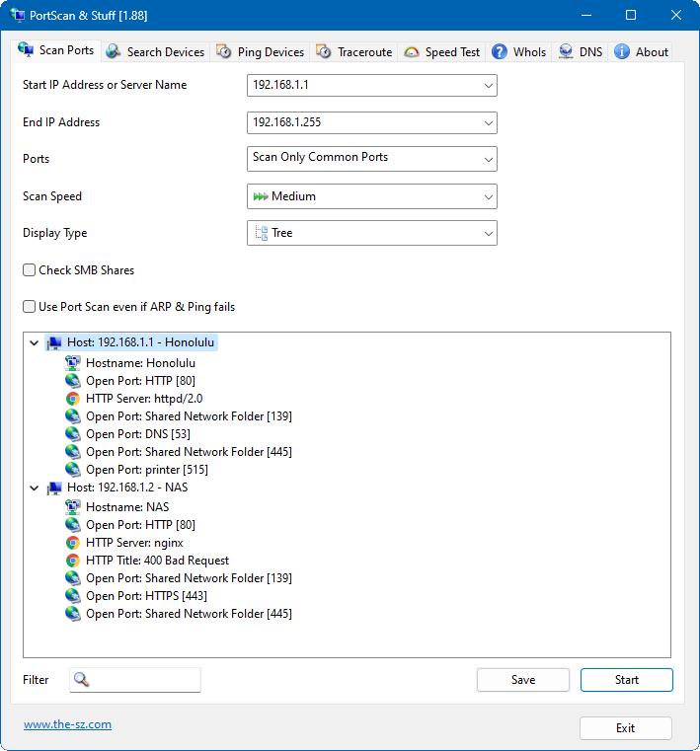Click the green arrows Medium speed icon
This screenshot has width=700, height=751.
coord(261,196)
